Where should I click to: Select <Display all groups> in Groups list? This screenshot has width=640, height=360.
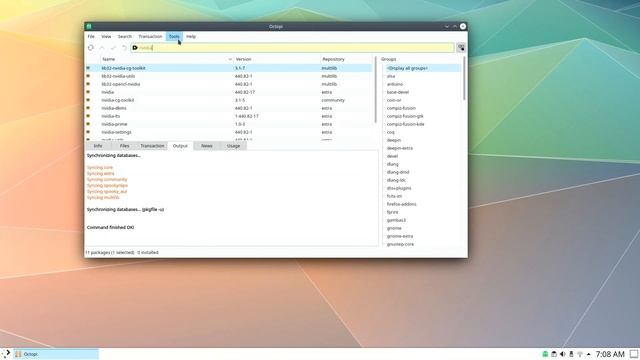(x=407, y=68)
